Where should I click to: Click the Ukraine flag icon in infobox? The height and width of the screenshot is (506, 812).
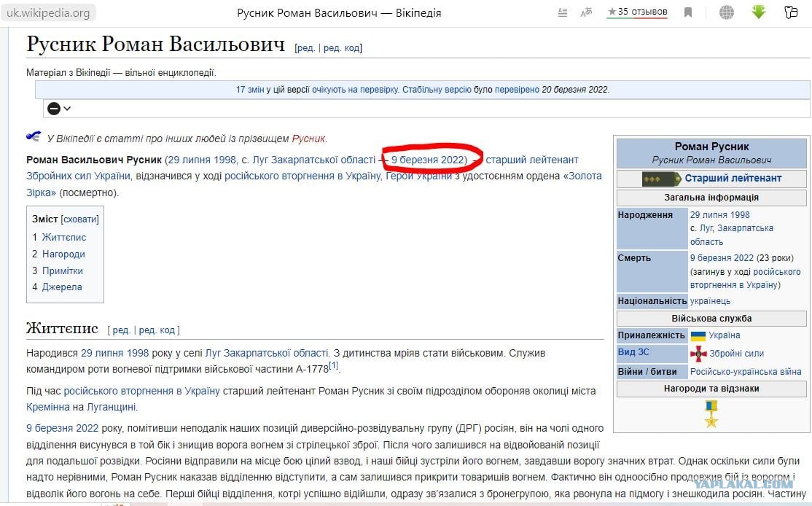click(698, 335)
